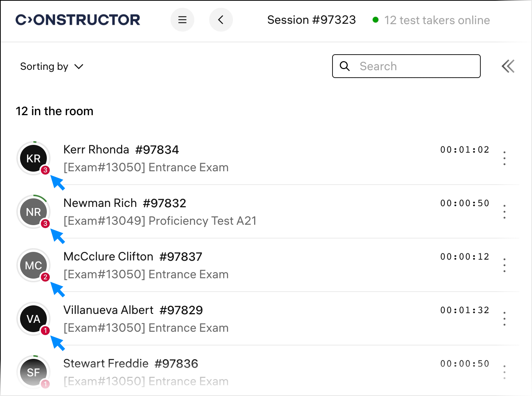Image resolution: width=532 pixels, height=396 pixels.
Task: Click the red badge on MC avatar
Action: [45, 277]
